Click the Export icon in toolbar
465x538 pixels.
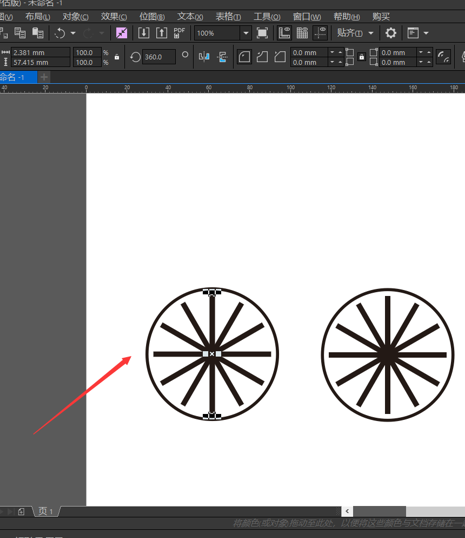[x=161, y=33]
